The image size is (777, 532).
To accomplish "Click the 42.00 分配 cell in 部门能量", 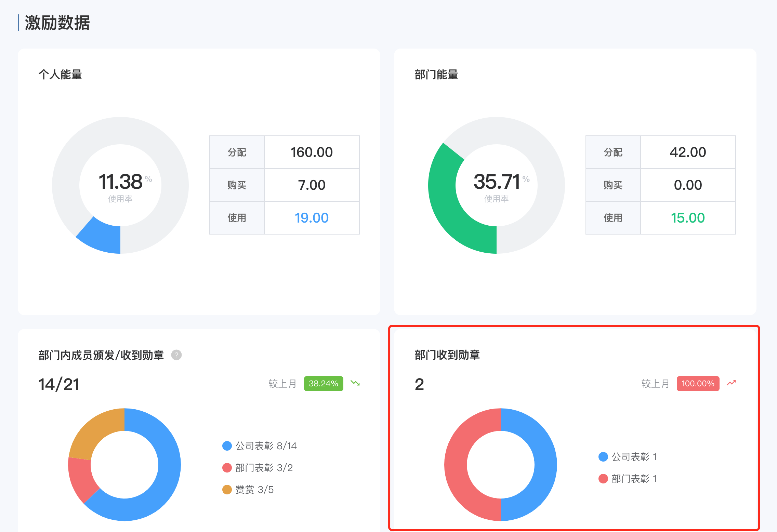I will pos(688,152).
